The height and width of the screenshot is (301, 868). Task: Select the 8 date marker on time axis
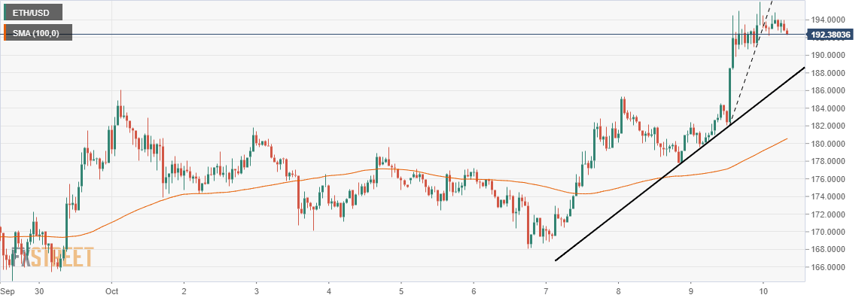click(618, 290)
